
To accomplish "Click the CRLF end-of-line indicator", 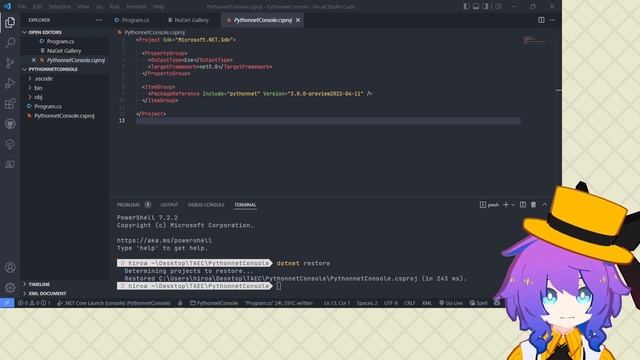I will (409, 303).
